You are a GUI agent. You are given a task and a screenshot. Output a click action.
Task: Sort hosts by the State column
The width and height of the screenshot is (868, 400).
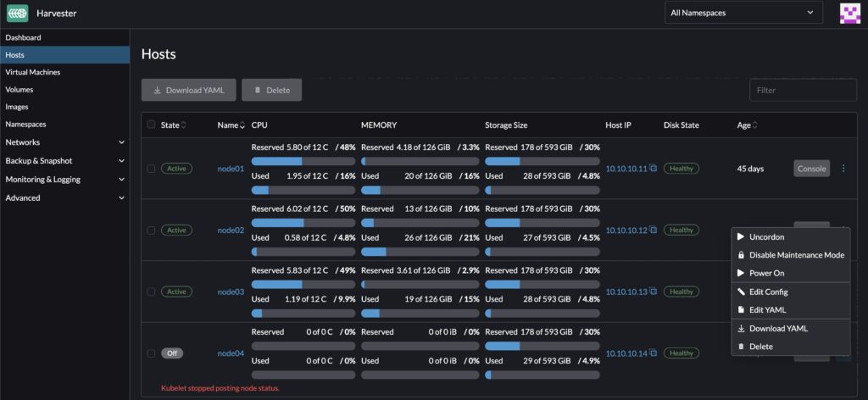tap(183, 125)
